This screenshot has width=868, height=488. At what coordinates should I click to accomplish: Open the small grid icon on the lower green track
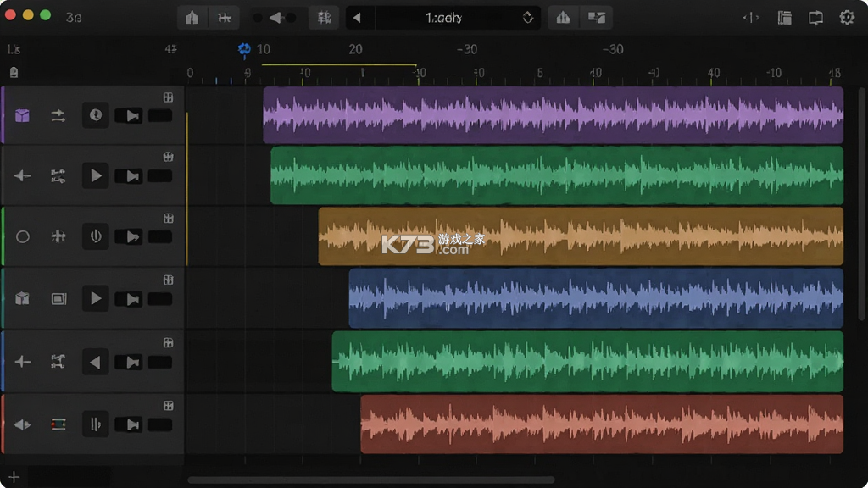(169, 343)
